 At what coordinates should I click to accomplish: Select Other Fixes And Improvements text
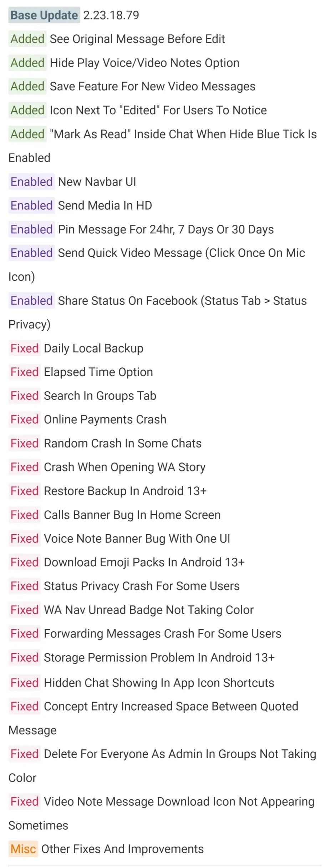122,849
